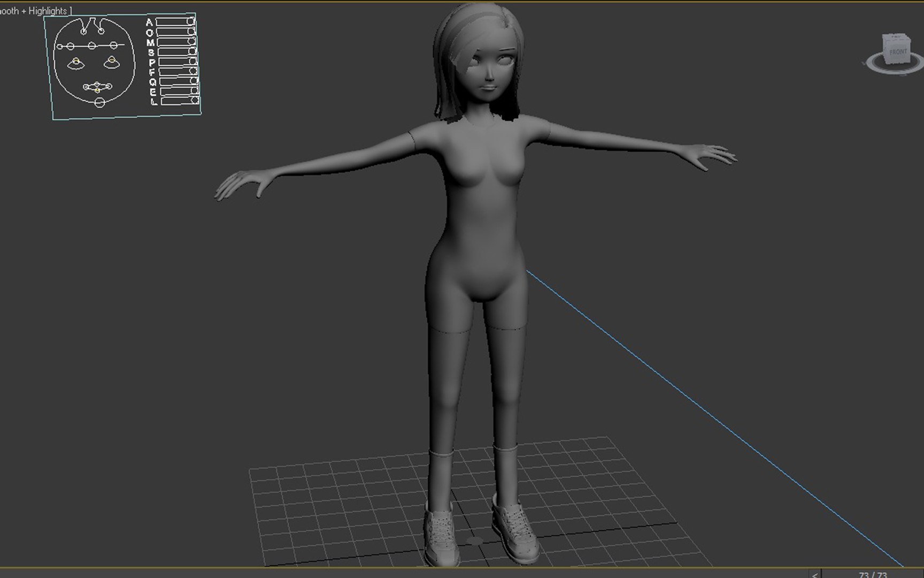The height and width of the screenshot is (578, 924).
Task: Select the A slider knob in face panel
Action: coord(191,21)
